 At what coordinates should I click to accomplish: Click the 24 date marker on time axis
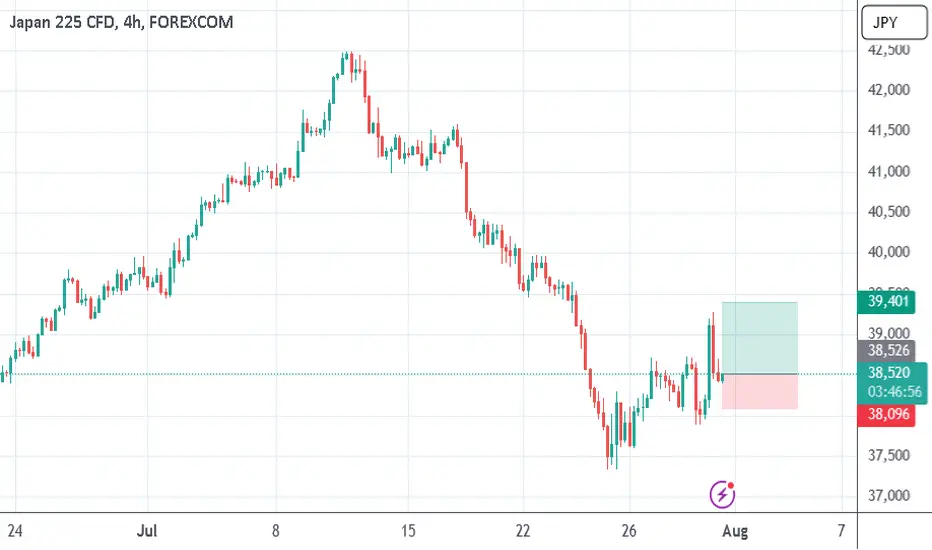tap(15, 530)
